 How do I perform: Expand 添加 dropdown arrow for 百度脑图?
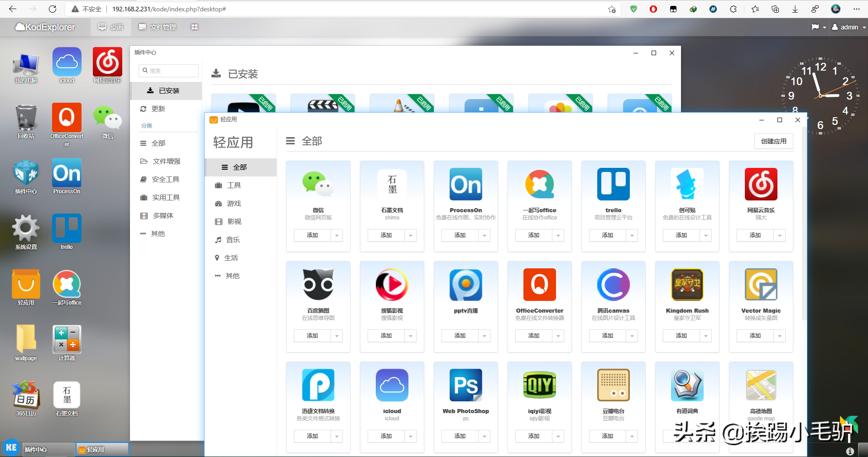(336, 336)
